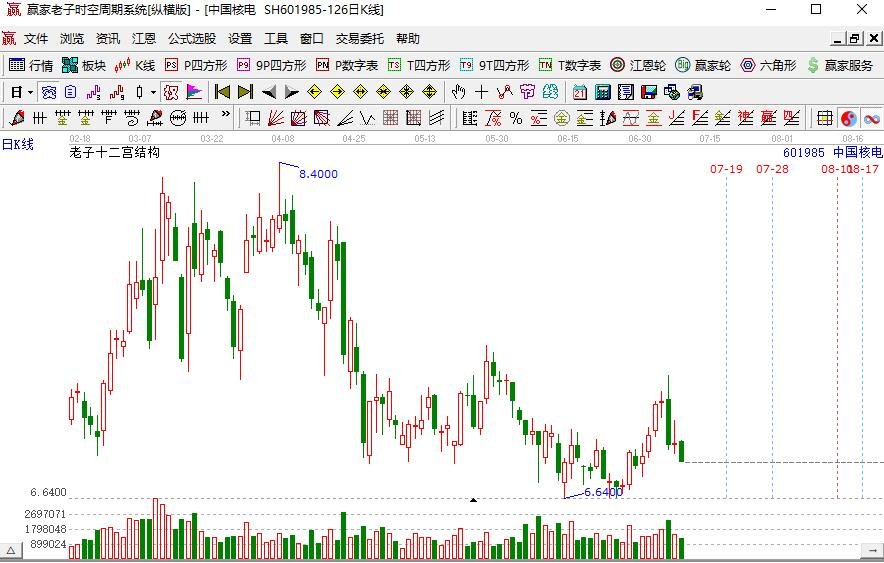Open the 江恩 menu

point(144,39)
